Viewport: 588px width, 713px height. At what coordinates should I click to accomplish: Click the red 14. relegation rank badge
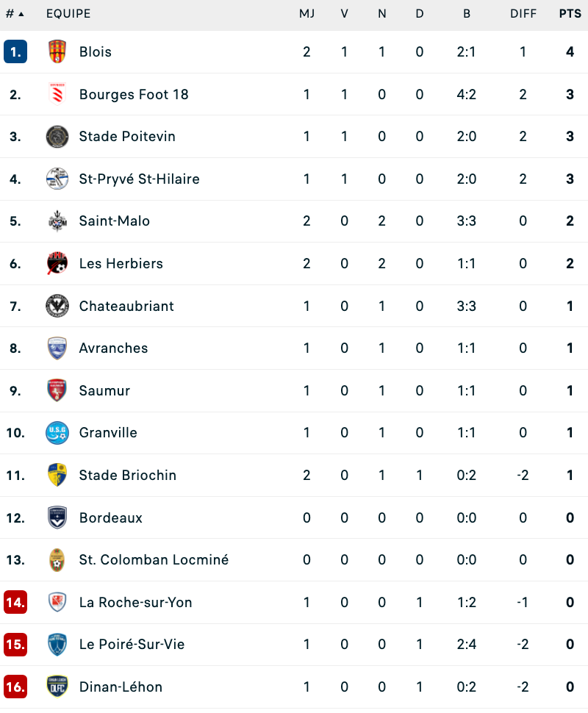(x=15, y=602)
